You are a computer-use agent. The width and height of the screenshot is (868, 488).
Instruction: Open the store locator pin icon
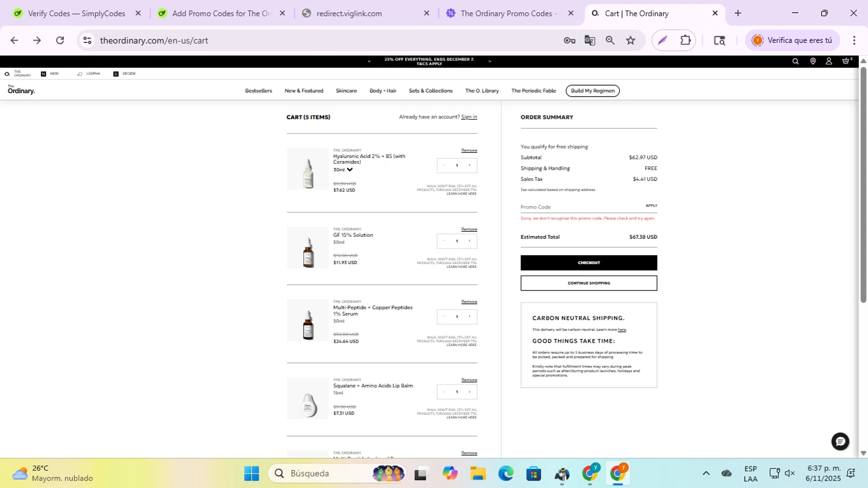(x=812, y=61)
